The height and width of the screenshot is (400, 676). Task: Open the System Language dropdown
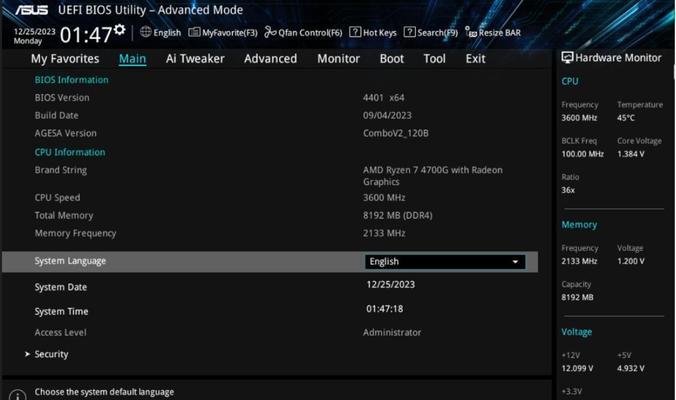[x=445, y=262]
